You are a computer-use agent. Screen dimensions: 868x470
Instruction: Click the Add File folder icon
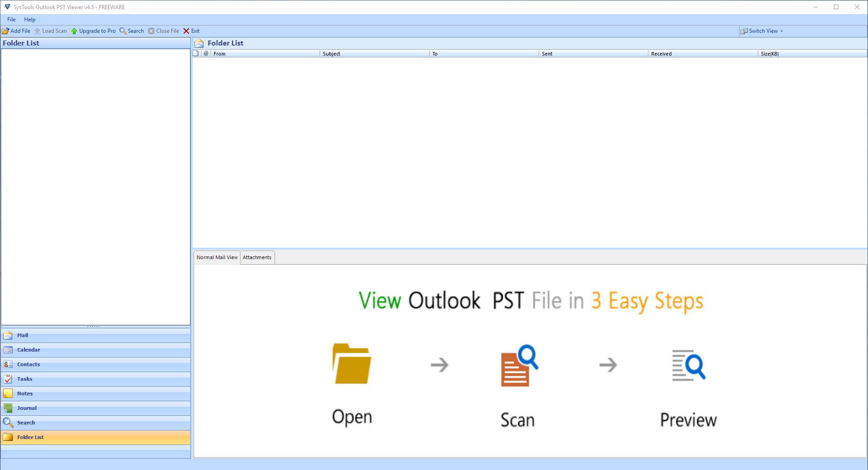tap(5, 31)
